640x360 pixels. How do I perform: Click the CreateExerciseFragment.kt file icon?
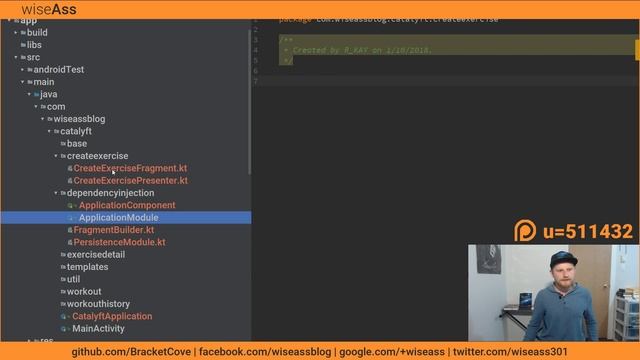(x=70, y=168)
